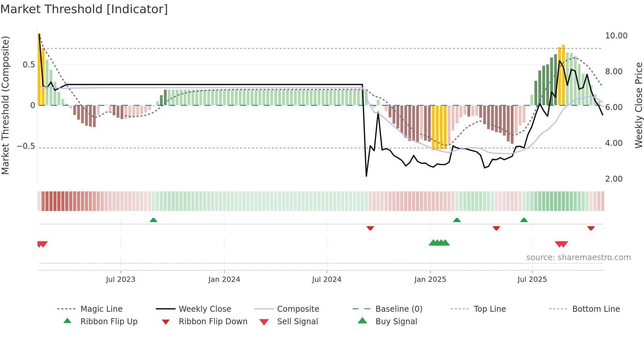Click the Buy Signal legend triangle icon
644x362 pixels.
coord(362,321)
